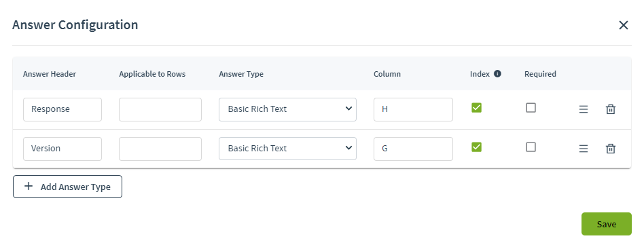Focus Applicable to Rows field for Response
Image resolution: width=644 pixels, height=247 pixels.
coord(160,109)
